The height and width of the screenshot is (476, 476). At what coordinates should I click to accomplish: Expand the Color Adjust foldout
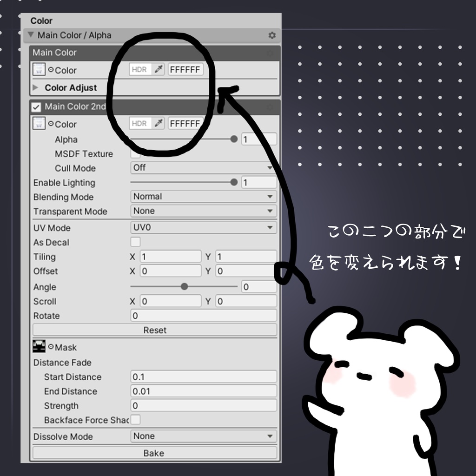pyautogui.click(x=35, y=87)
